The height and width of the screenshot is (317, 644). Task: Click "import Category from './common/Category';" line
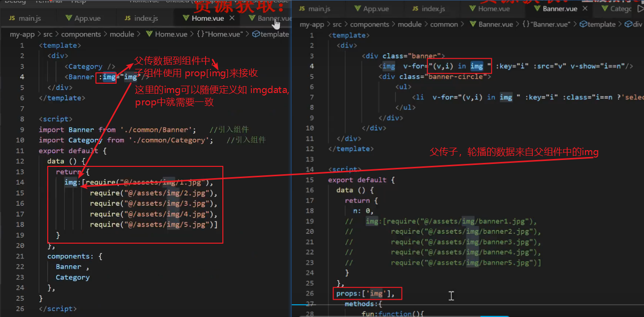pyautogui.click(x=126, y=140)
